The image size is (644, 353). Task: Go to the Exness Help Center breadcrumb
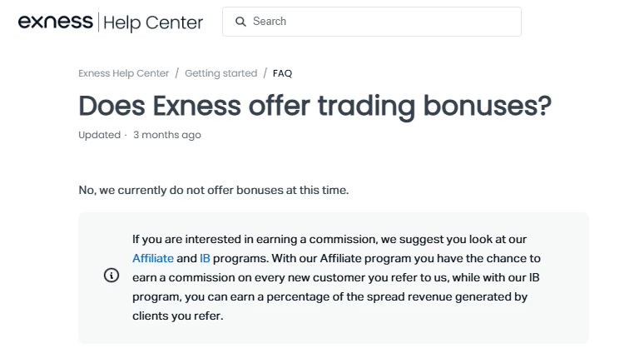(124, 73)
